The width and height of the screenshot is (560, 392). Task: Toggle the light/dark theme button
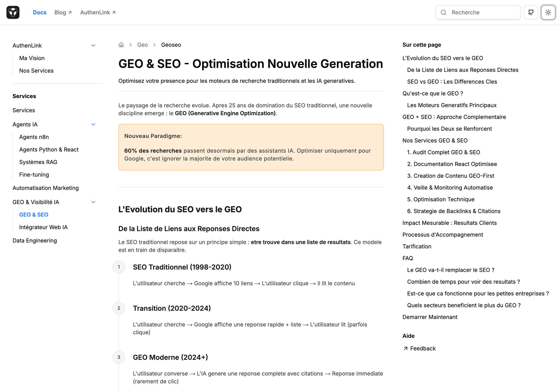[548, 12]
